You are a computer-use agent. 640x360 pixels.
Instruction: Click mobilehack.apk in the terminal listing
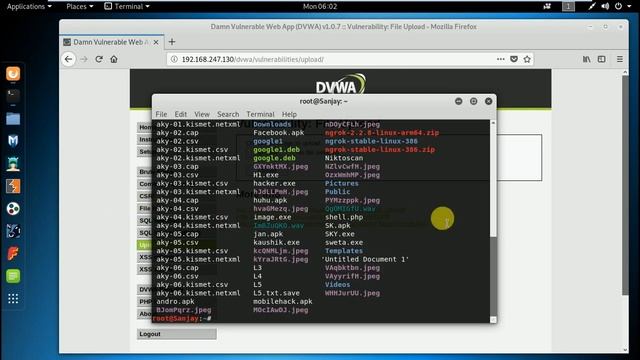(282, 301)
